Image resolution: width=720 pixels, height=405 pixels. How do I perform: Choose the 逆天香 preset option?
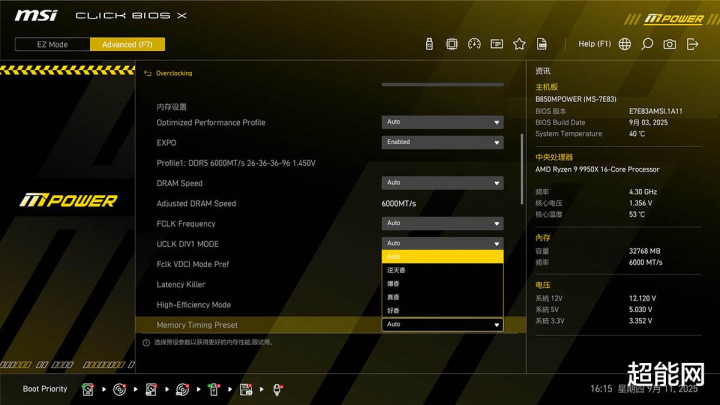(442, 270)
